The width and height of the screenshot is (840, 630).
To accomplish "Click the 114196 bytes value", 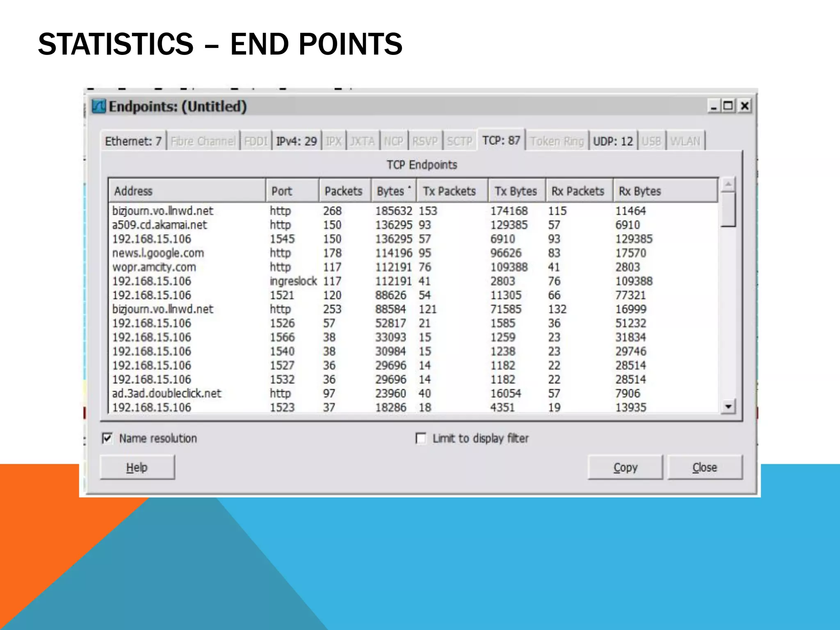I will tap(394, 253).
